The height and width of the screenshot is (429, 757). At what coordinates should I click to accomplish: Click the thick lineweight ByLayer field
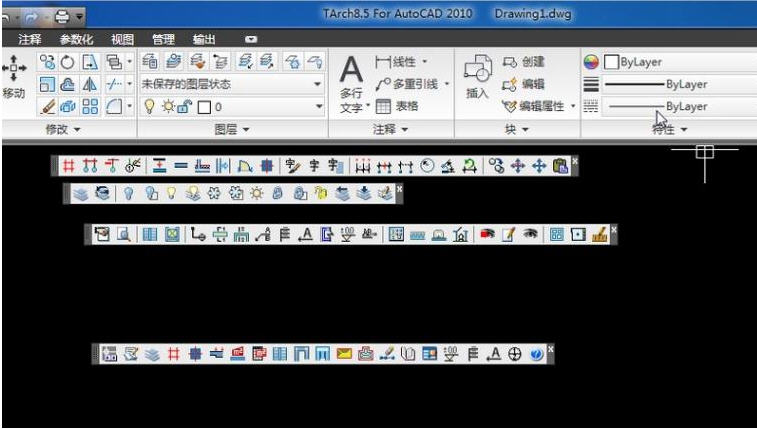tap(678, 84)
